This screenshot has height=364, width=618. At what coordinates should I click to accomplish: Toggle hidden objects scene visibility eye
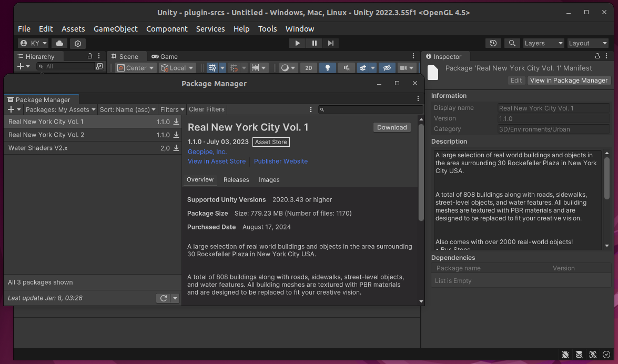[387, 68]
